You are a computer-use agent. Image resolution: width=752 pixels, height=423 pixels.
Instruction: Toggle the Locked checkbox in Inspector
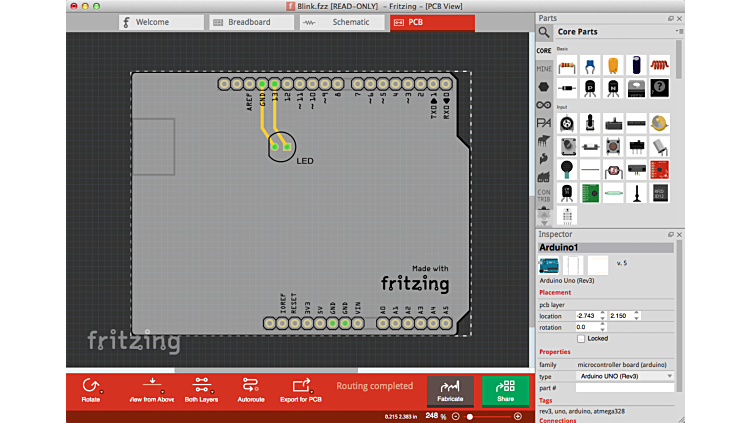pyautogui.click(x=581, y=338)
